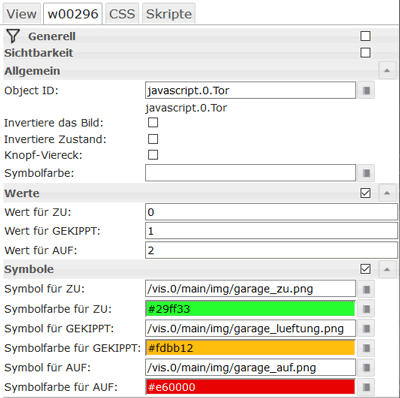Viewport: 400px width, 398px height.
Task: Open color picker for Symbolfarbe für AUF
Action: click(x=366, y=387)
